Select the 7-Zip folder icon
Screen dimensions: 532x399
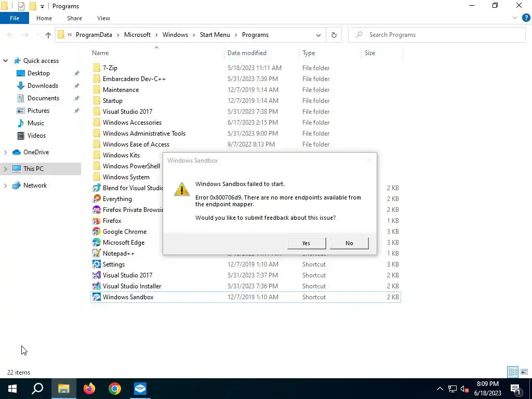[97, 68]
